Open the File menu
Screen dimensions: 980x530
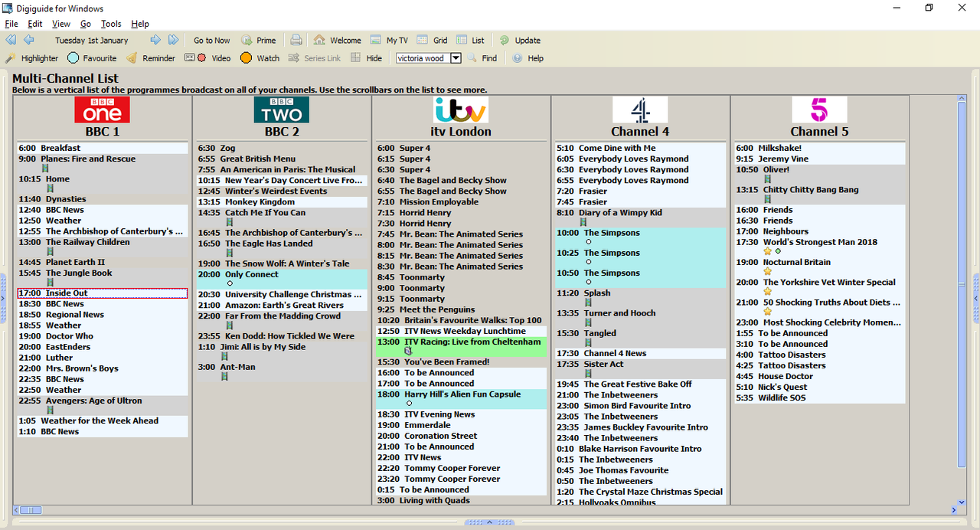(x=11, y=24)
